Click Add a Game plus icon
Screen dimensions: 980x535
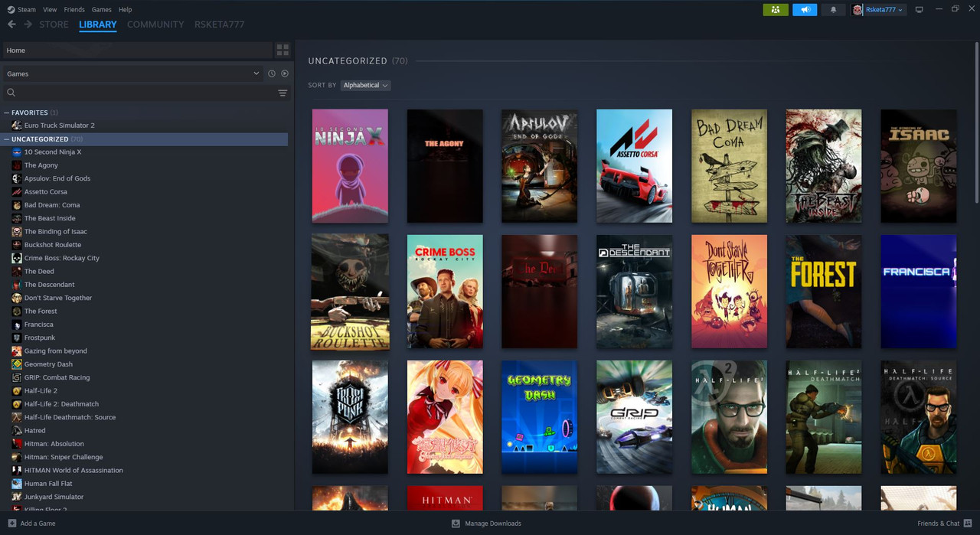point(11,524)
